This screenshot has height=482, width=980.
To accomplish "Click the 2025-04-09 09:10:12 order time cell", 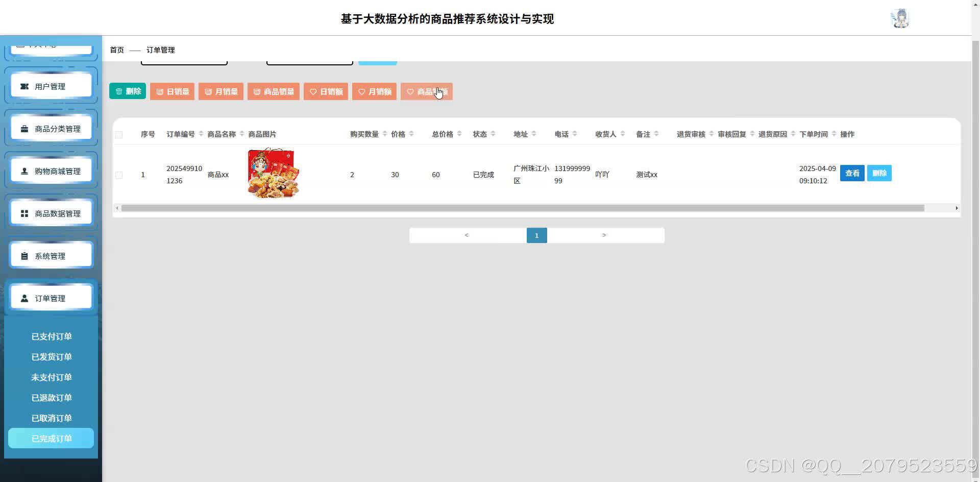I will coord(818,175).
